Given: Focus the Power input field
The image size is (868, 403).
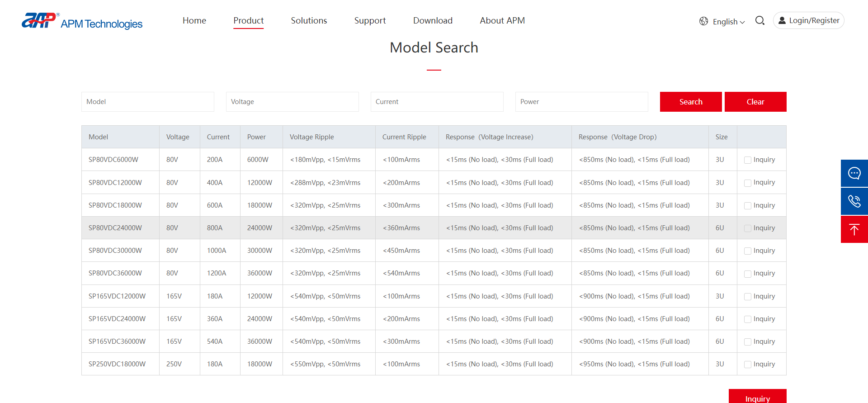Looking at the screenshot, I should 582,102.
